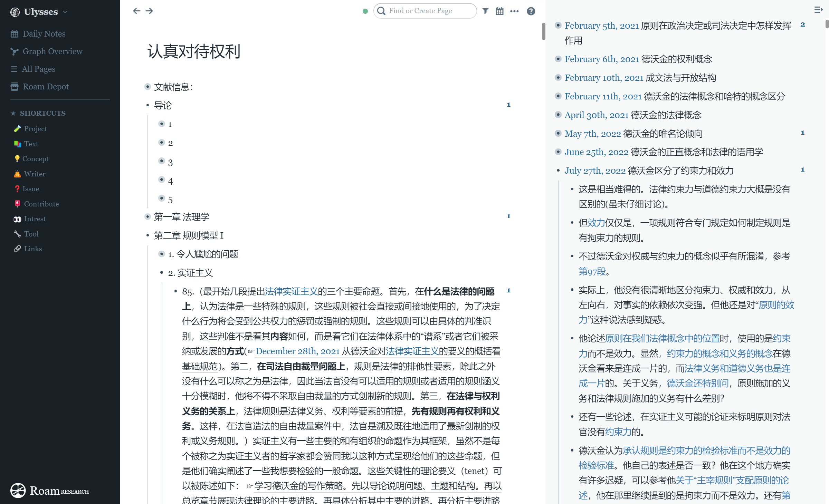The image size is (829, 504).
Task: Click the Concept lightbulb shortcut icon
Action: coord(17,159)
